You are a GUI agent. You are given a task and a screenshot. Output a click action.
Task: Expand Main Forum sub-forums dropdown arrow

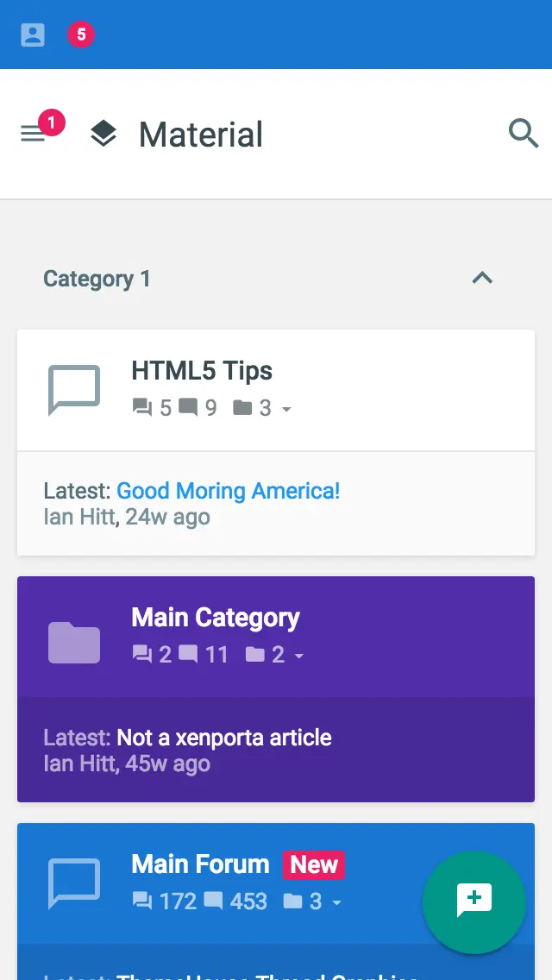pyautogui.click(x=336, y=902)
